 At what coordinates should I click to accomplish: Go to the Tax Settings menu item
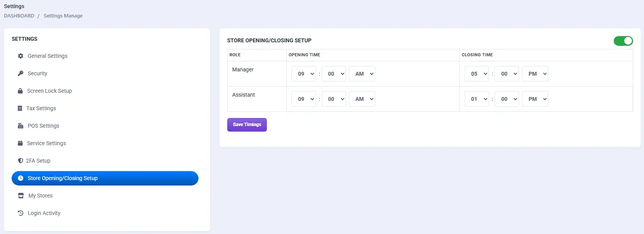coord(41,108)
